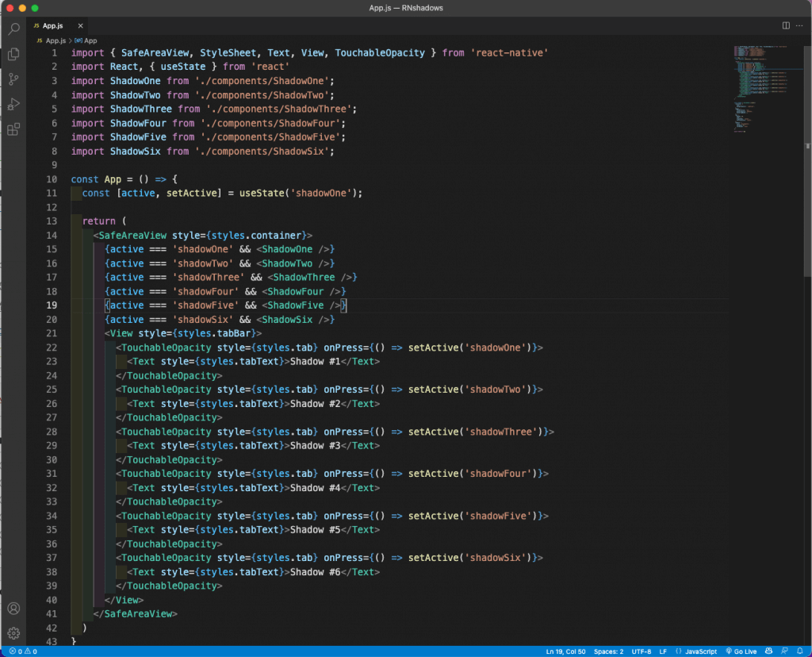Click the split editor icon
Image resolution: width=812 pixels, height=657 pixels.
coord(786,25)
